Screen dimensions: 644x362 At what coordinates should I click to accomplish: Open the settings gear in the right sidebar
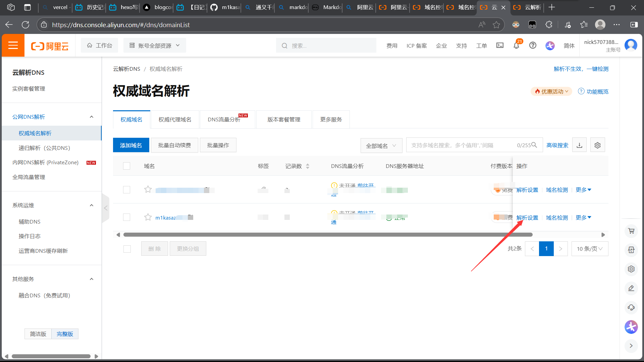pos(631,269)
